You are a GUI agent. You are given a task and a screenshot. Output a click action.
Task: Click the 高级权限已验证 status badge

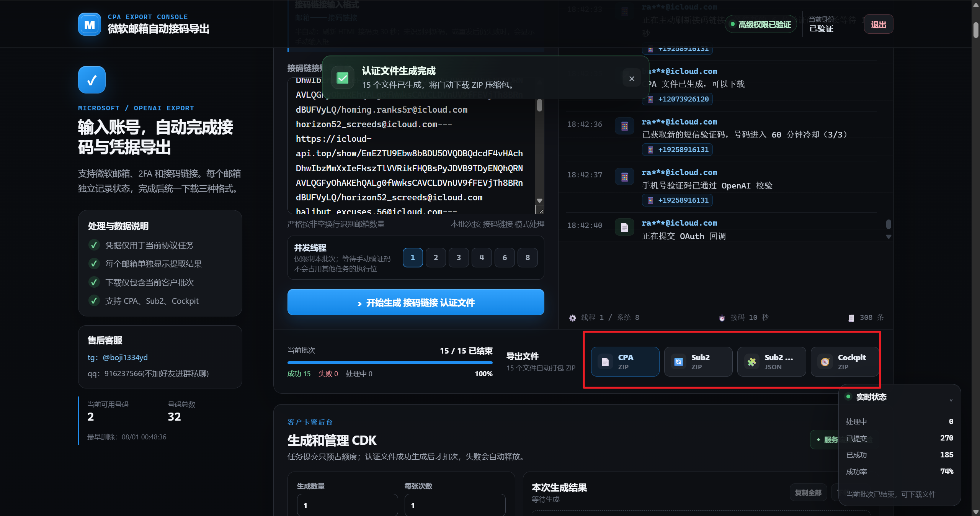pos(760,25)
